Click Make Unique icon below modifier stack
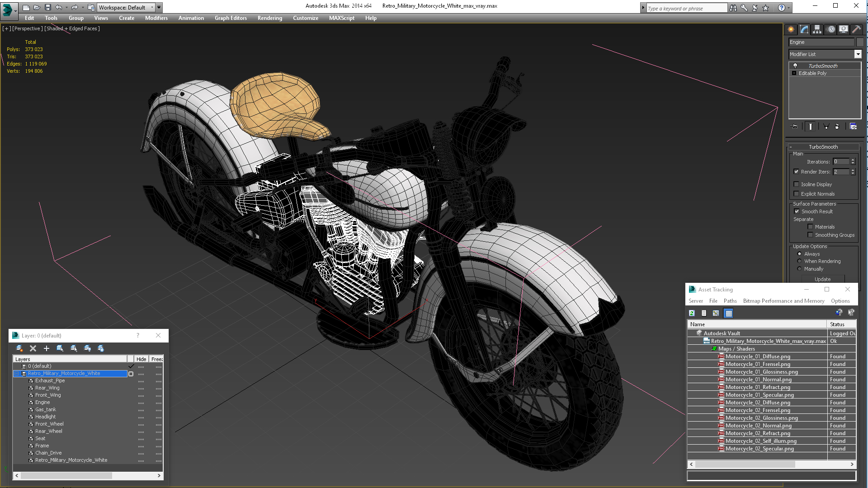Screen dimensions: 868x488 [826, 127]
